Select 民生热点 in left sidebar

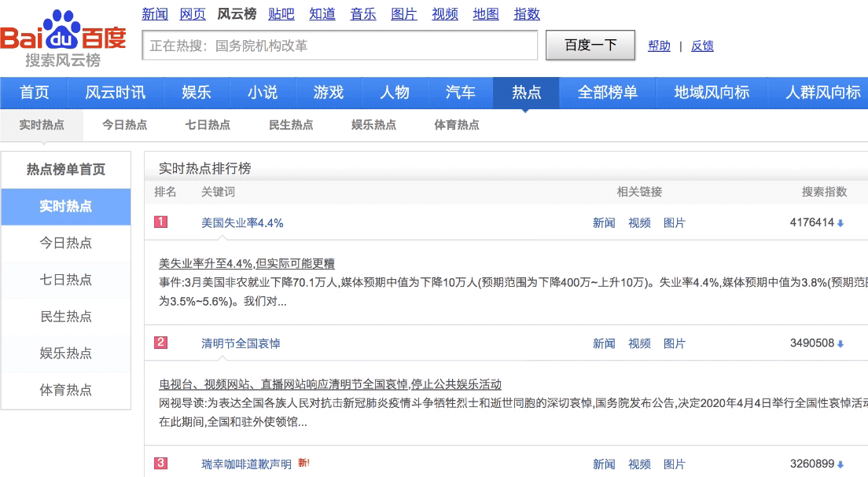point(66,317)
